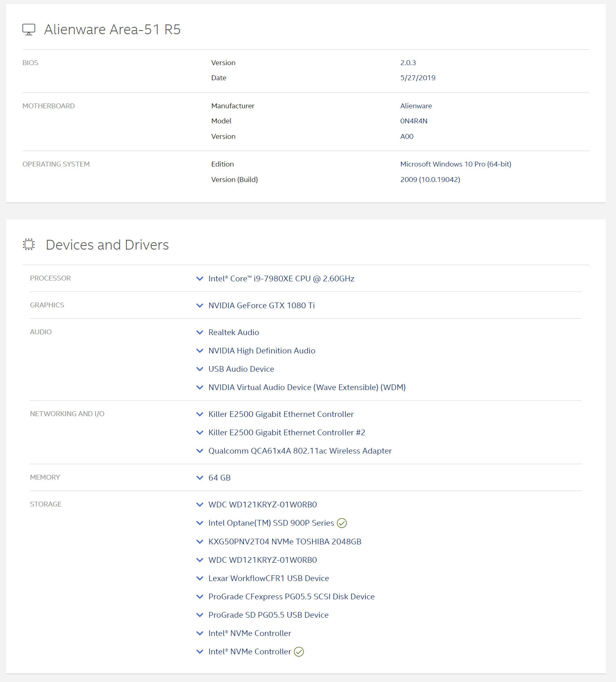This screenshot has width=616, height=682.
Task: Expand the 64 GB memory details
Action: (200, 478)
